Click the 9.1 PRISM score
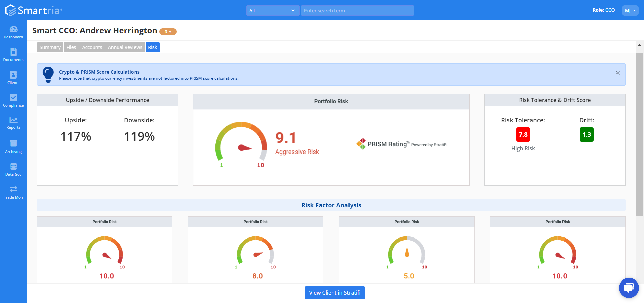 coord(286,138)
